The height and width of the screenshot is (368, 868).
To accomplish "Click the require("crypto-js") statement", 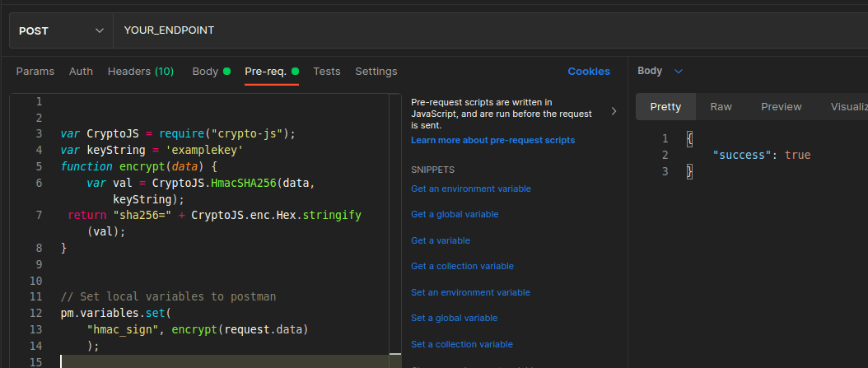I will [x=227, y=134].
